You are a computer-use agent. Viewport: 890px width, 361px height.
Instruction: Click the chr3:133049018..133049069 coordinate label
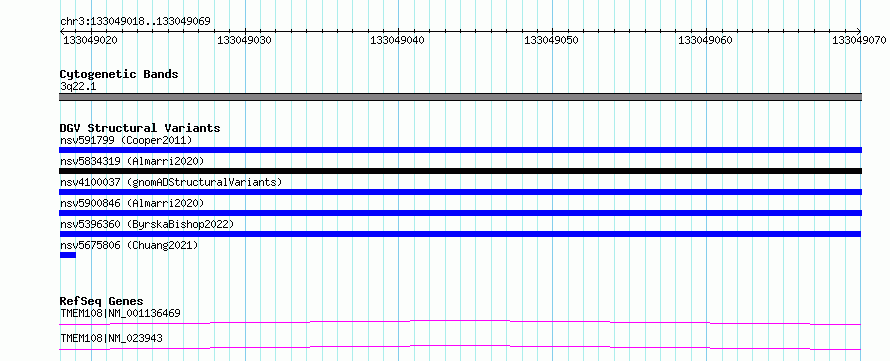pyautogui.click(x=135, y=22)
